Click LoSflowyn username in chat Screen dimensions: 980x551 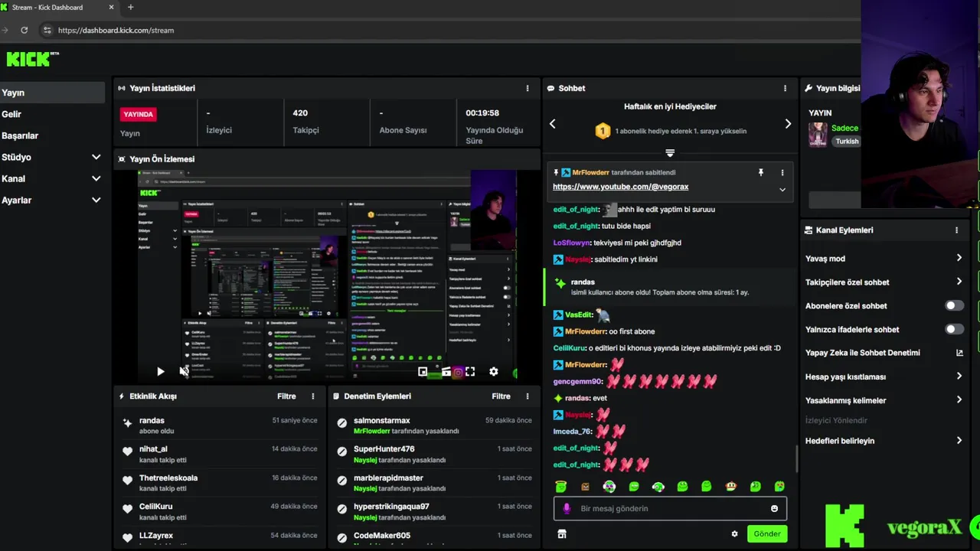coord(572,243)
